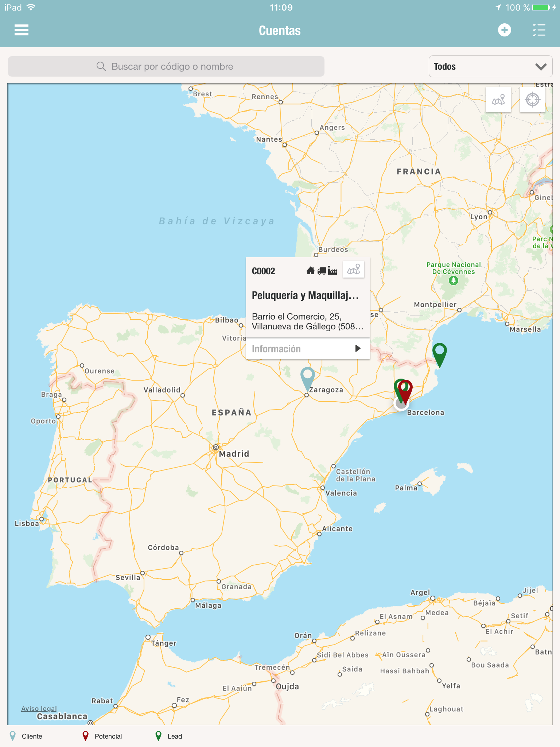This screenshot has width=560, height=747.
Task: Expand Información arrow in popup
Action: pos(358,348)
